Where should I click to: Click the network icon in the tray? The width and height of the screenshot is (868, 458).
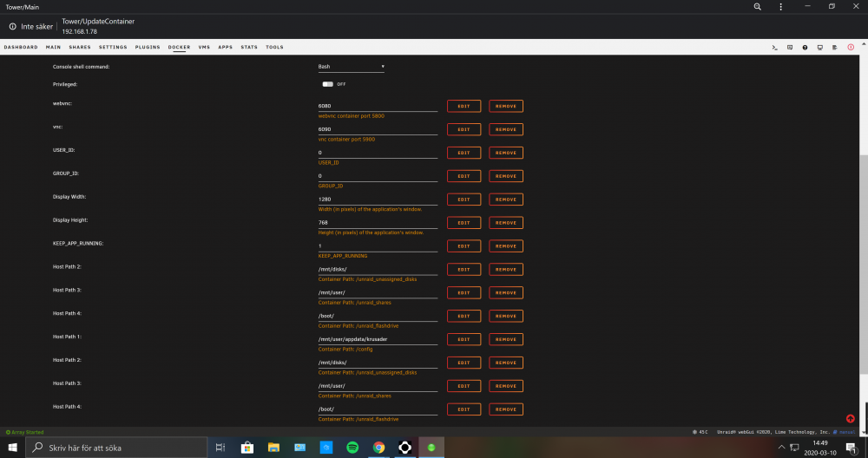point(795,448)
